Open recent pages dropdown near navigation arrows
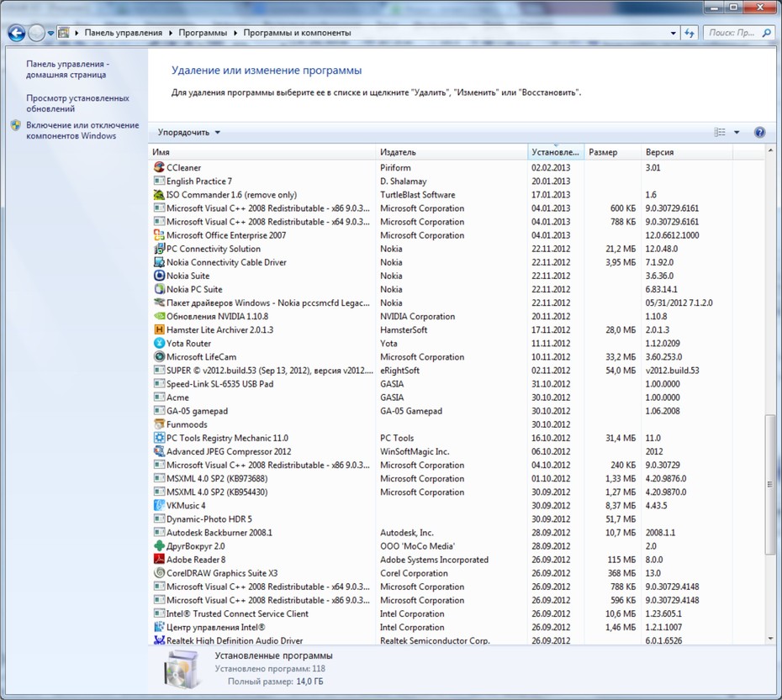The height and width of the screenshot is (700, 782). (x=50, y=34)
